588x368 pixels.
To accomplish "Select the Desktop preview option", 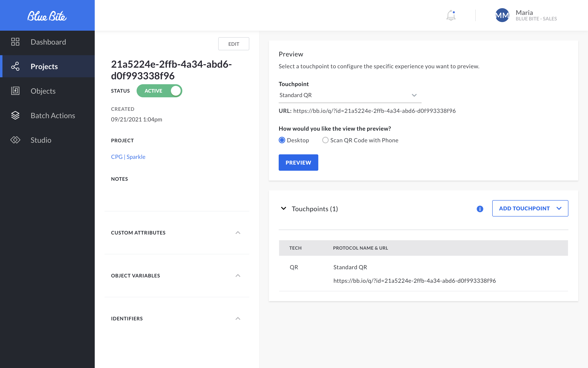I will pos(282,140).
